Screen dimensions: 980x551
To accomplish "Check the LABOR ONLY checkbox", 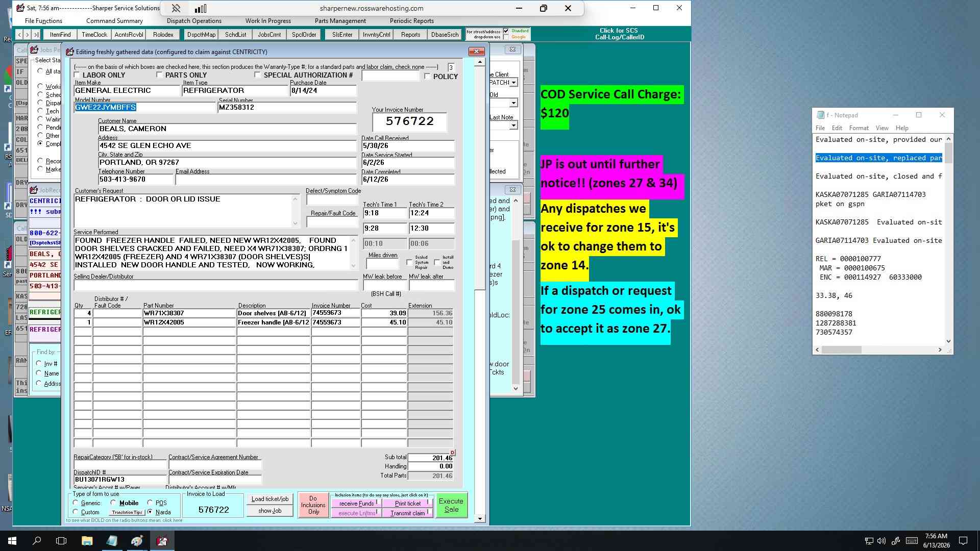I will pyautogui.click(x=77, y=75).
